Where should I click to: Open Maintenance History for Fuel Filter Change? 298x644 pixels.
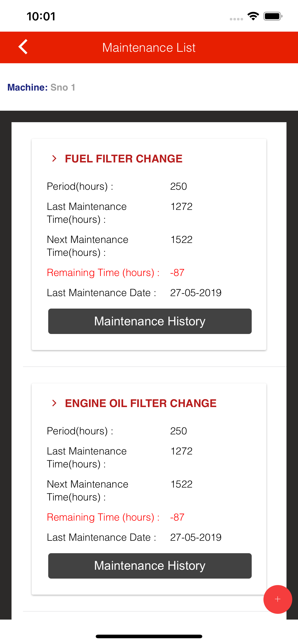pyautogui.click(x=150, y=321)
